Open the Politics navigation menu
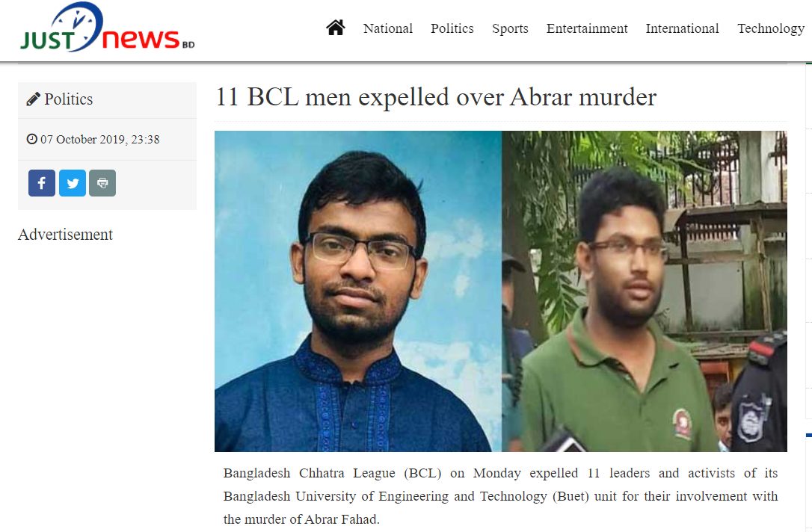Viewport: 812px width, 532px height. 452,28
